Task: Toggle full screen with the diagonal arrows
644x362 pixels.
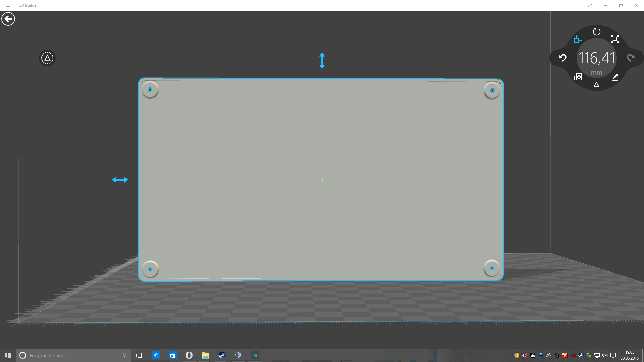Action: pyautogui.click(x=590, y=5)
